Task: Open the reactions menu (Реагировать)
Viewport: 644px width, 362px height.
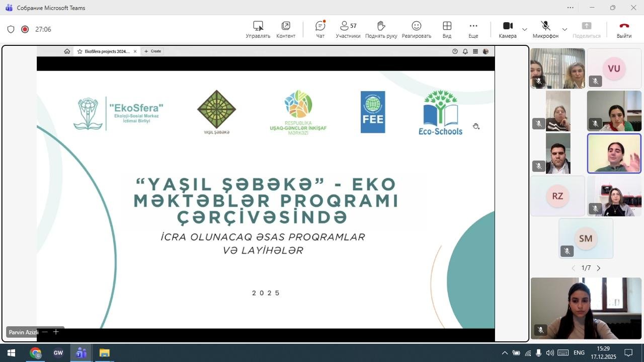Action: pos(416,29)
